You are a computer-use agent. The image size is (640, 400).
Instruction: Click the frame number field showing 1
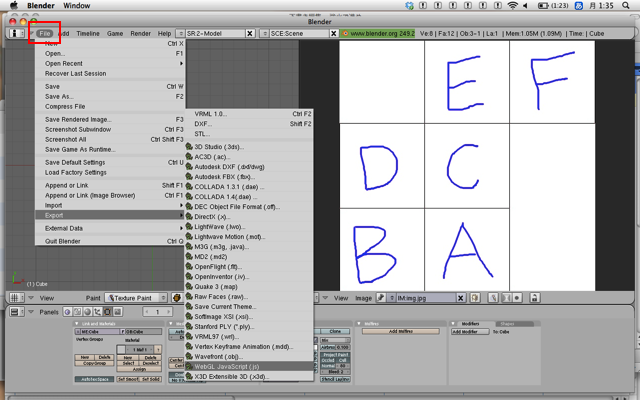pyautogui.click(x=158, y=312)
